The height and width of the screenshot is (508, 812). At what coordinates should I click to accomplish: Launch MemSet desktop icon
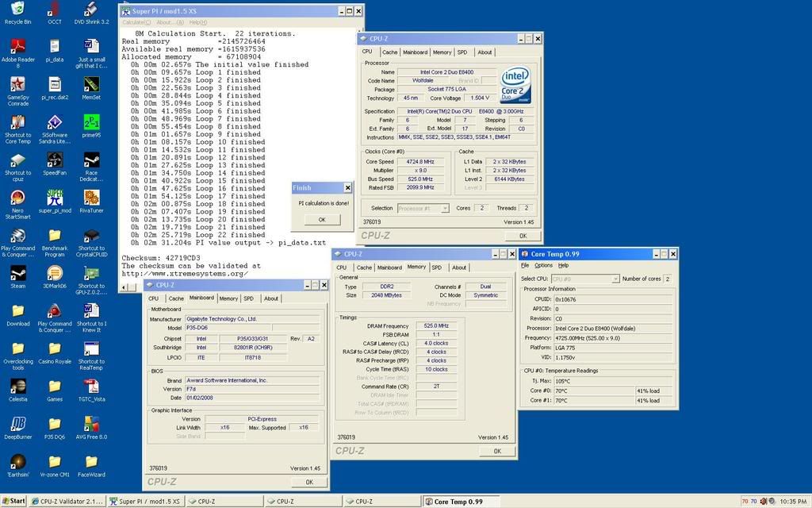(x=91, y=85)
